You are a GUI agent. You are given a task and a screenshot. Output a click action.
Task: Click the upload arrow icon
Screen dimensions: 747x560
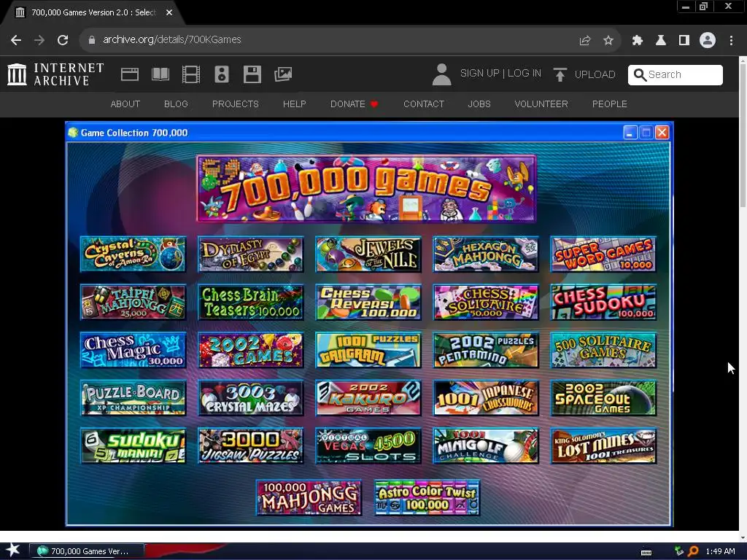coord(560,74)
